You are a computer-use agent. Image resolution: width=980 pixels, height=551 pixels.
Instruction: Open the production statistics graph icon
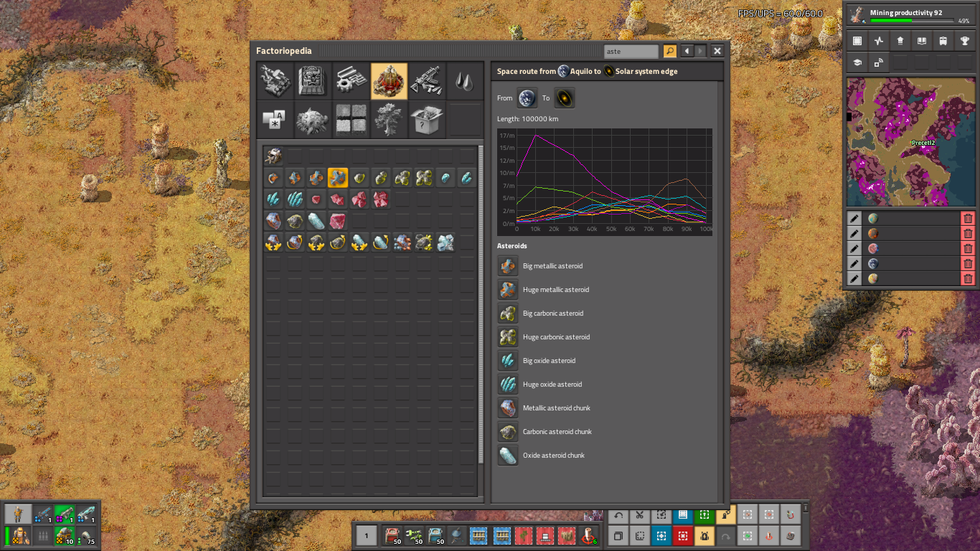point(878,41)
